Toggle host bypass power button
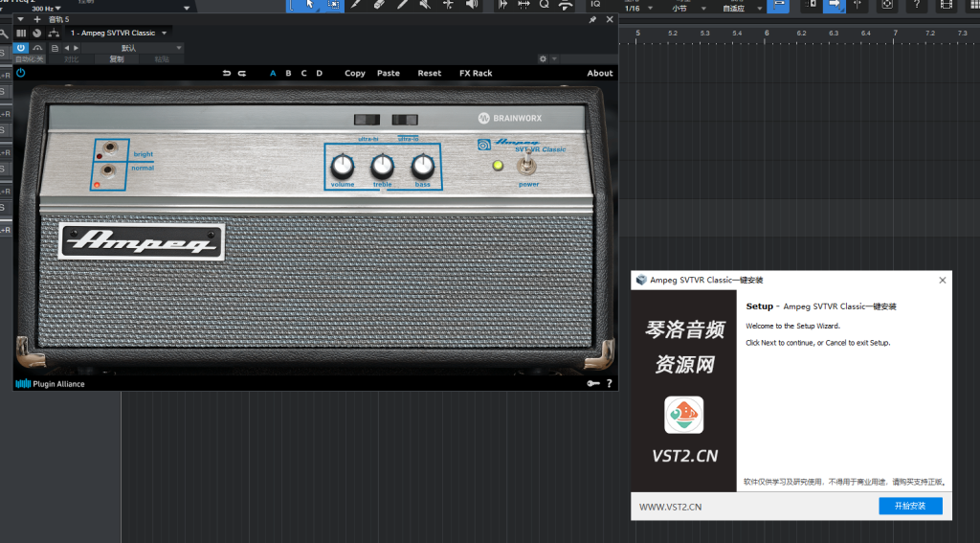 21,48
